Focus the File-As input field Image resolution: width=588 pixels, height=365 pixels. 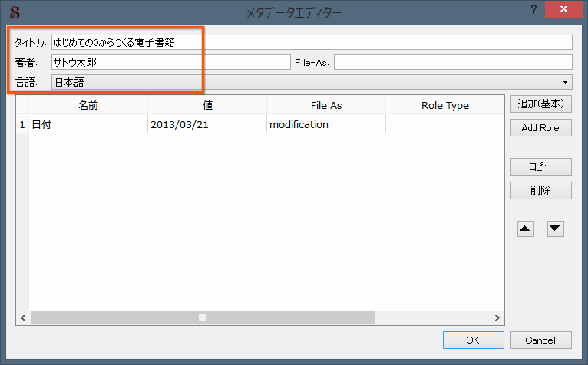(453, 62)
